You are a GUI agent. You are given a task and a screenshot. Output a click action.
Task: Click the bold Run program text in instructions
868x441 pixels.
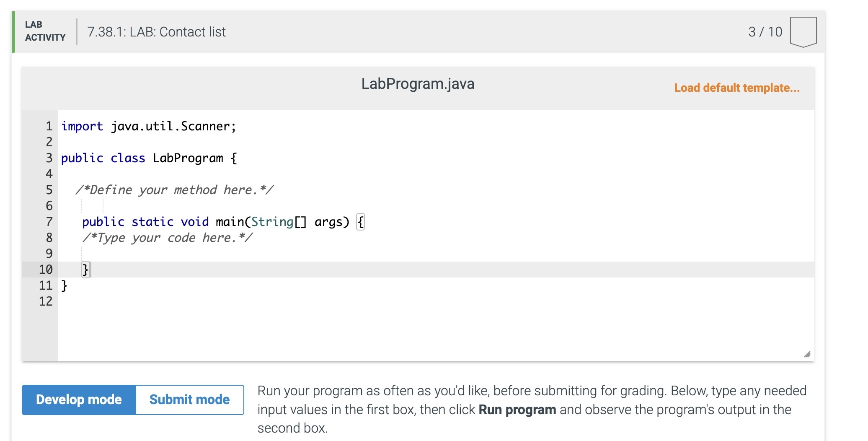(x=517, y=410)
